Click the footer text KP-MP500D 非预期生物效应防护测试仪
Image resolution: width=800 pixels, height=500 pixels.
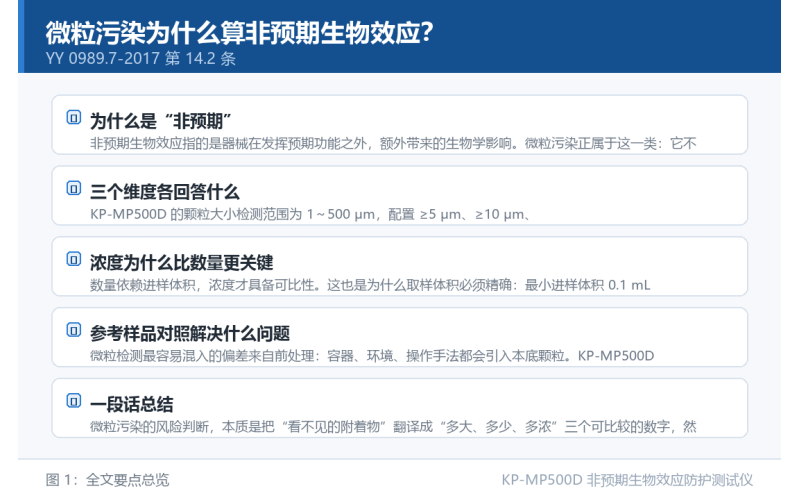pos(627,480)
